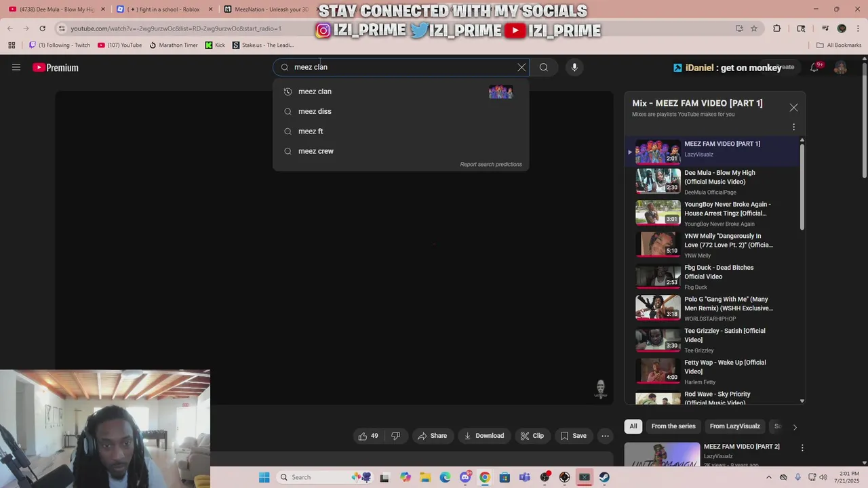Bookmark this page with the star

pyautogui.click(x=754, y=28)
